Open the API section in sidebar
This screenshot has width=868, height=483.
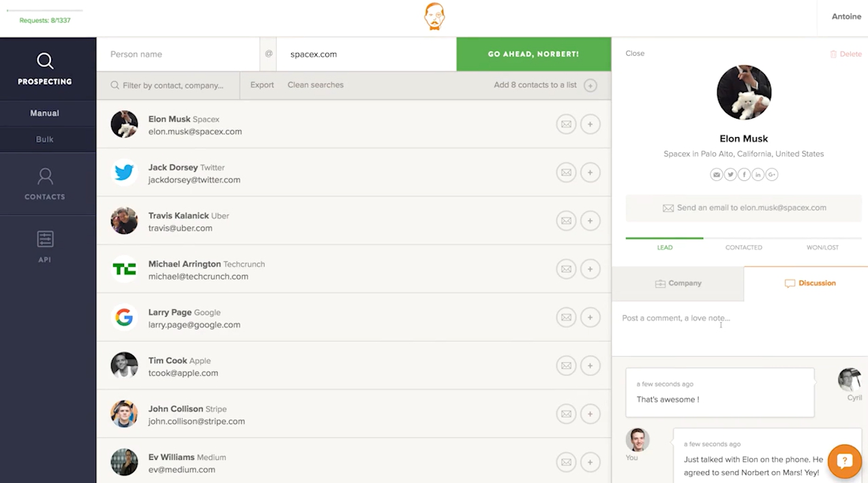coord(45,246)
